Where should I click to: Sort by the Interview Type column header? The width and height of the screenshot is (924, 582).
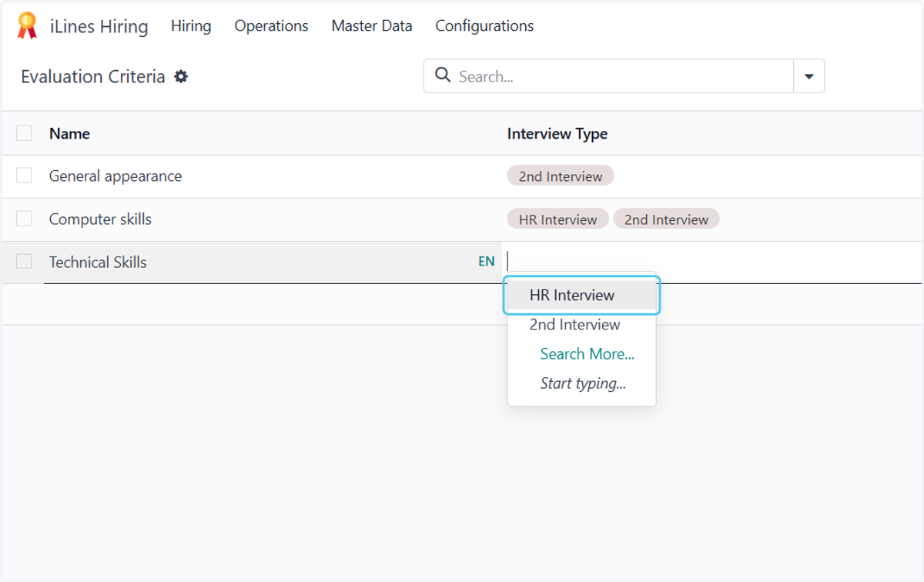557,133
